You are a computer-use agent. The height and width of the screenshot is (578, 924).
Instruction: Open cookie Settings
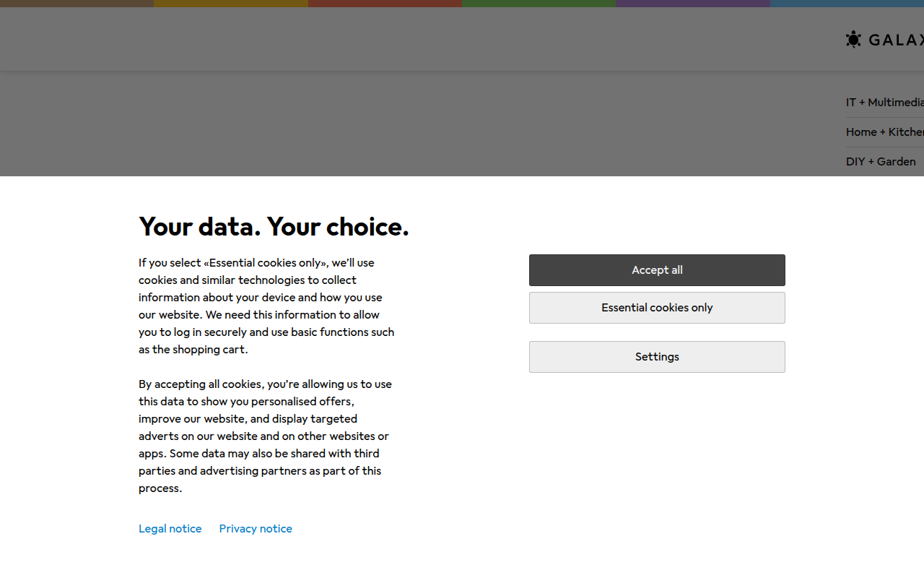point(657,357)
